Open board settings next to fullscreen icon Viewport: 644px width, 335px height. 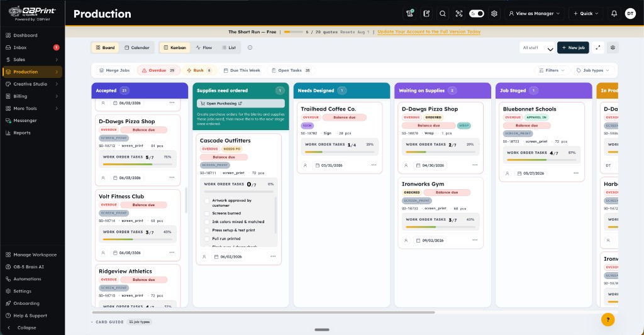[x=613, y=48]
